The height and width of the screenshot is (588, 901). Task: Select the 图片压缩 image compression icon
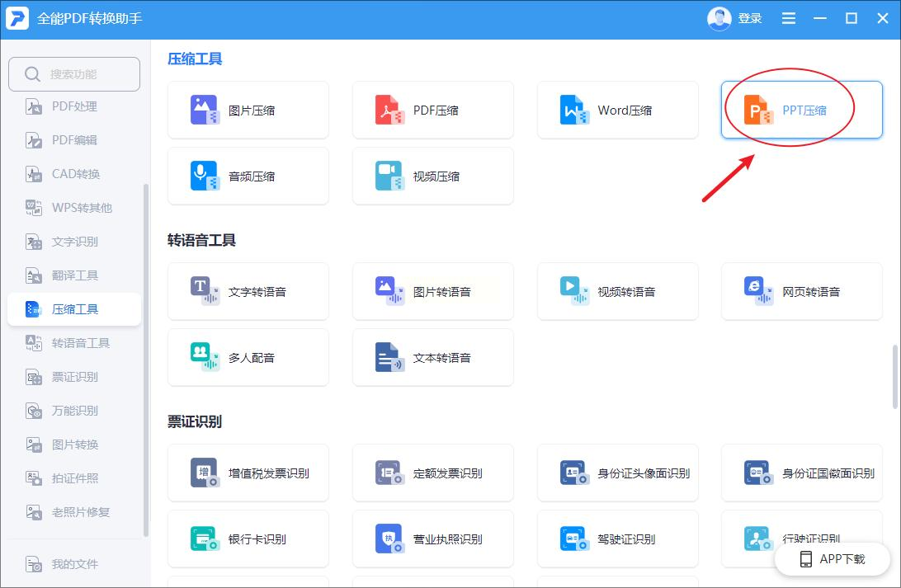pos(205,110)
